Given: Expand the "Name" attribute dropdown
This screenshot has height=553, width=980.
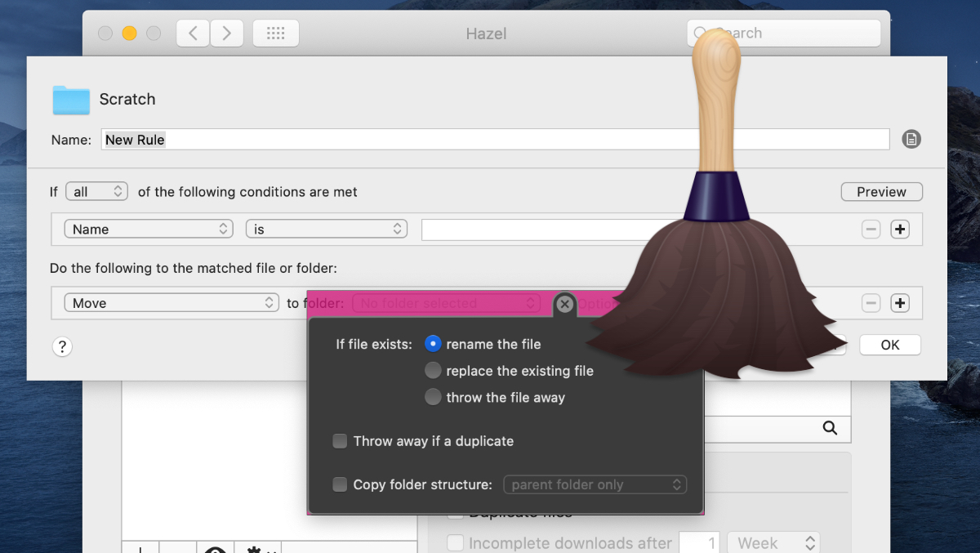Looking at the screenshot, I should point(149,230).
